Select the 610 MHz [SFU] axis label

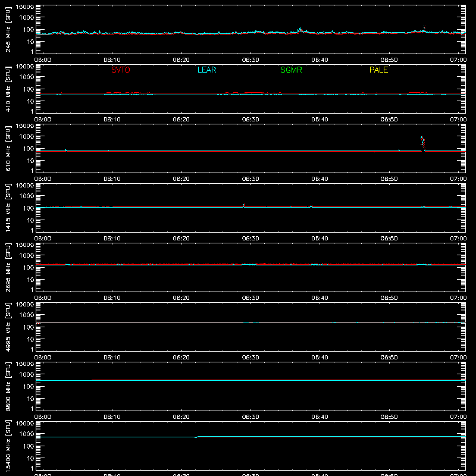pyautogui.click(x=8, y=148)
